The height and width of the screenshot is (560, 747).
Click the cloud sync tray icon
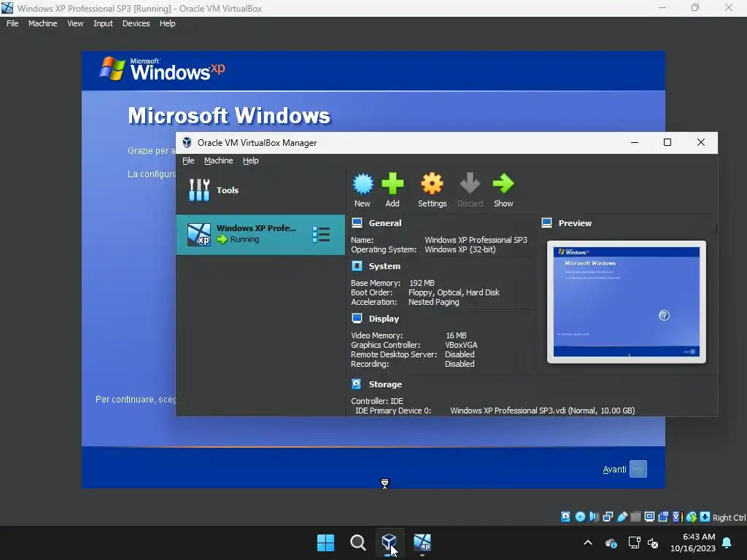point(611,542)
